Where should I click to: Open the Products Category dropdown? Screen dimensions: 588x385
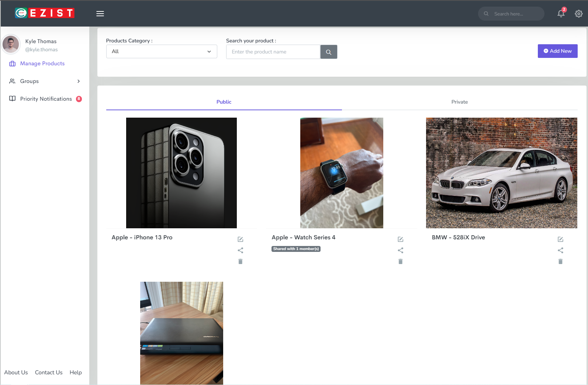(162, 52)
